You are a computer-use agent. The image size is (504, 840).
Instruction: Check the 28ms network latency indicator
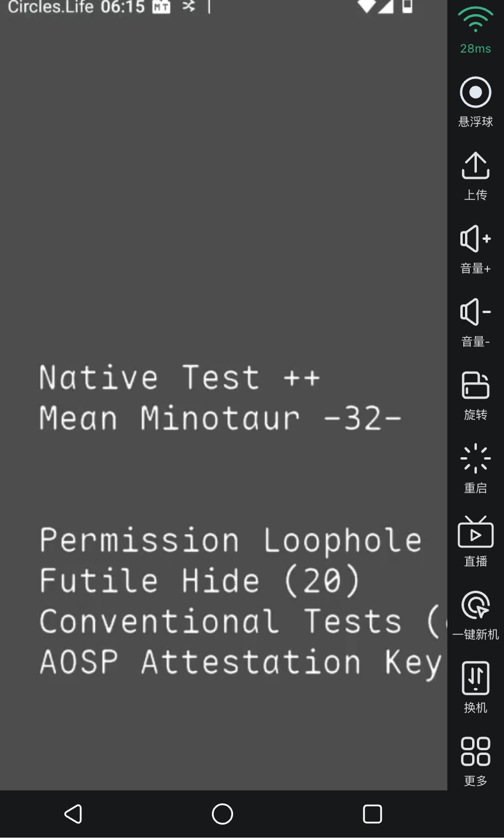tap(475, 30)
